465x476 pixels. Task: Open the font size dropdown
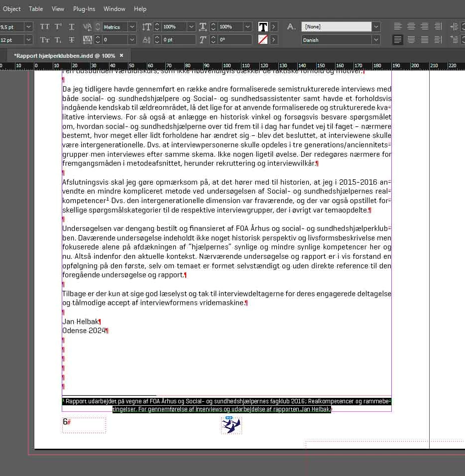pos(28,27)
